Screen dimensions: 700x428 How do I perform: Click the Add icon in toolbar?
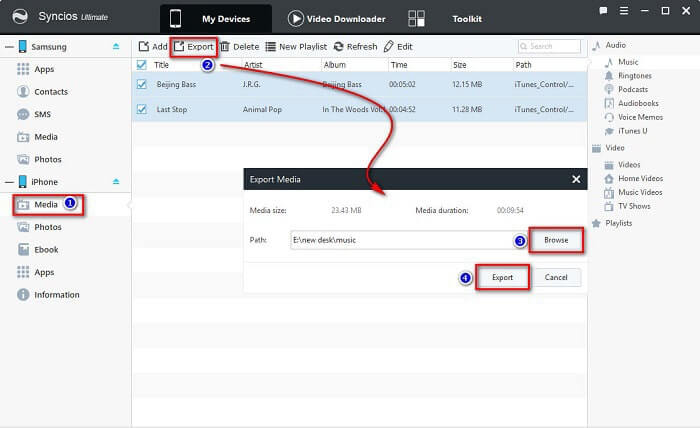[x=144, y=47]
